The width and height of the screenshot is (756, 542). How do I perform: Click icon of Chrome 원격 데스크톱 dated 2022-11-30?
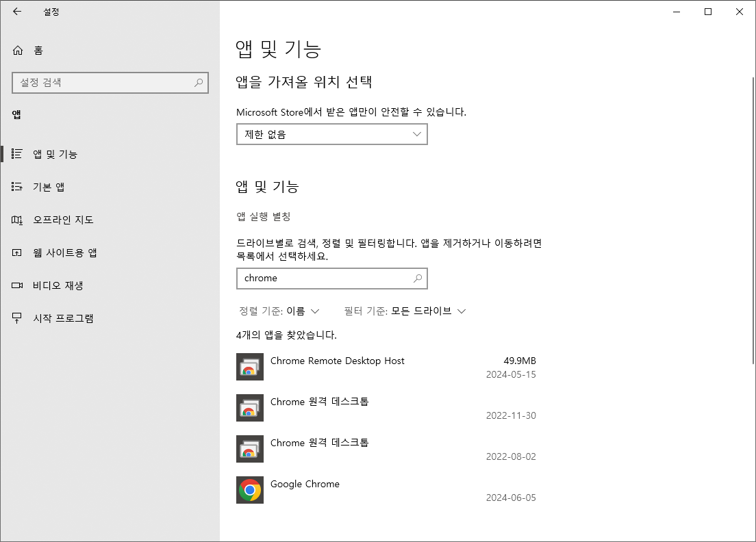coord(250,408)
